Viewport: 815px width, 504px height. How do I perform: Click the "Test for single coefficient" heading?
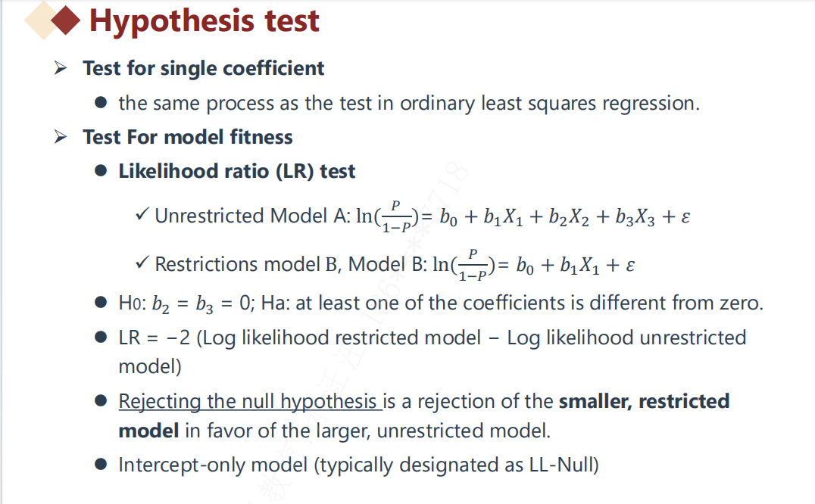click(x=203, y=68)
